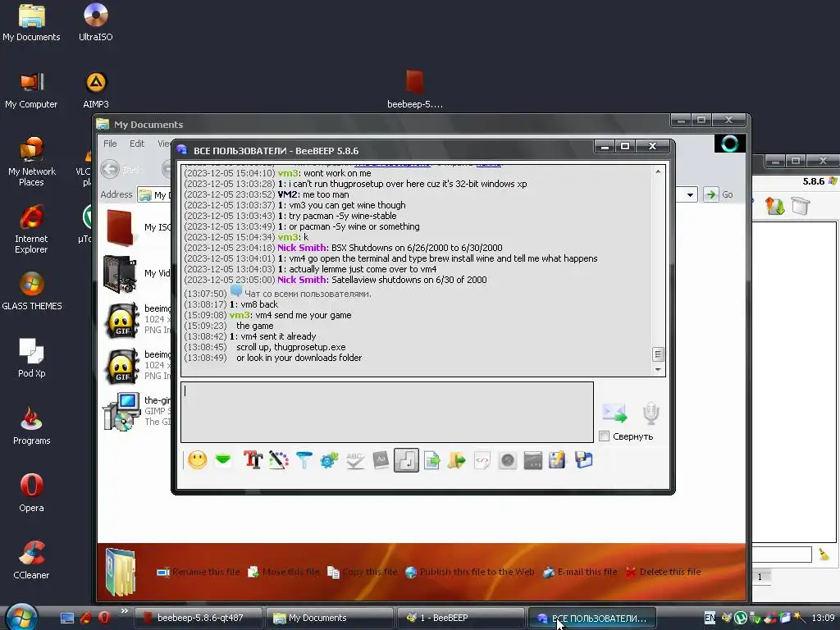Switch to 1 - BeeBEEP taskbar button
Image resolution: width=840 pixels, height=630 pixels.
point(461,618)
